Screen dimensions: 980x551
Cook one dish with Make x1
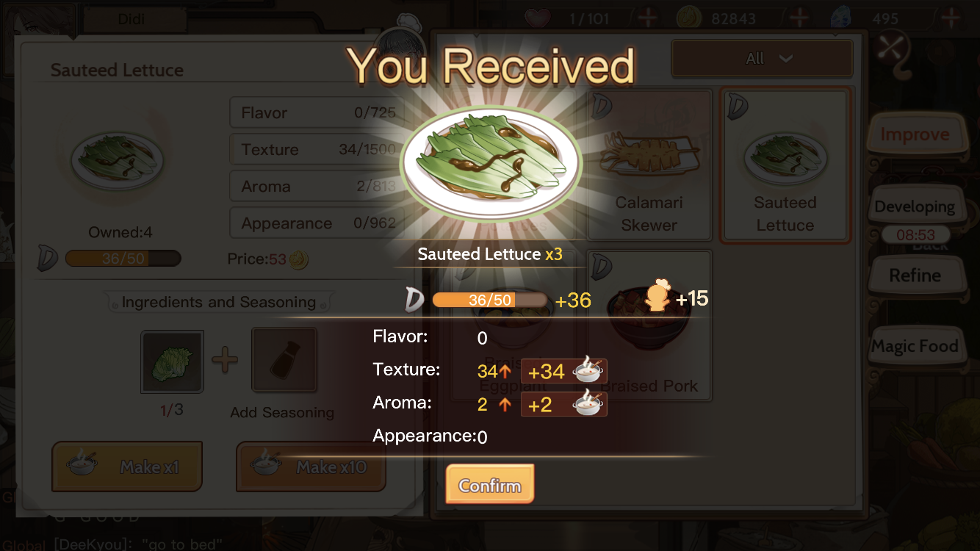point(126,467)
